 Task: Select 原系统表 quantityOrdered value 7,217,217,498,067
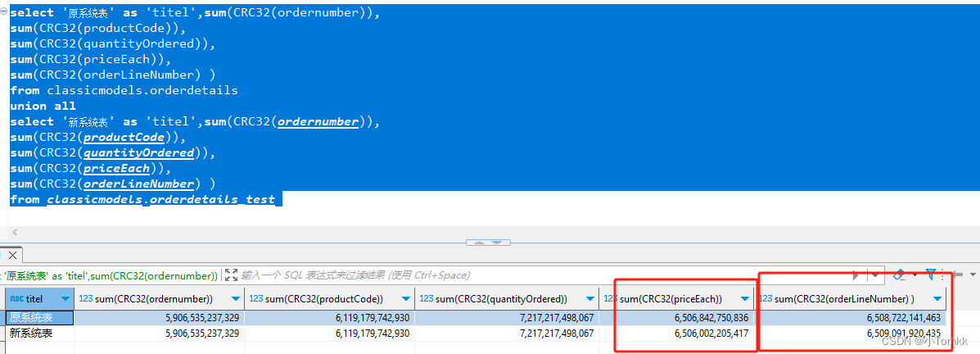tap(506, 318)
